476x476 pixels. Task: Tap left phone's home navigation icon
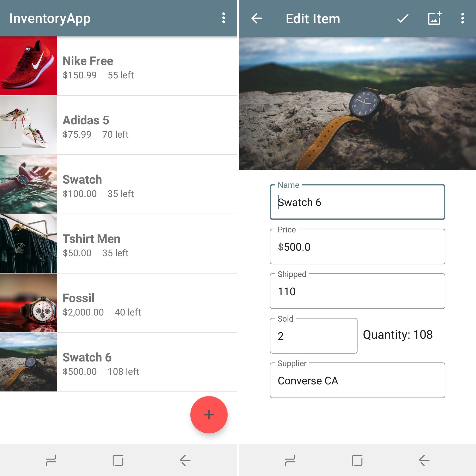[x=118, y=460]
